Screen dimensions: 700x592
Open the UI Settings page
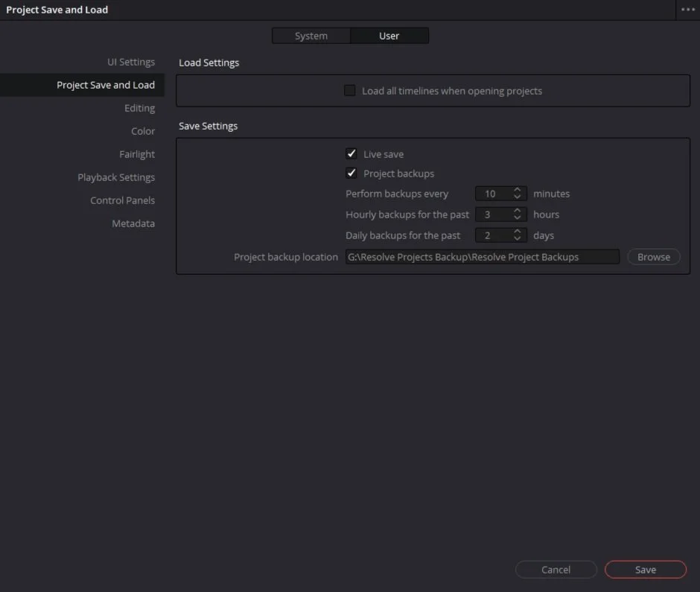131,61
